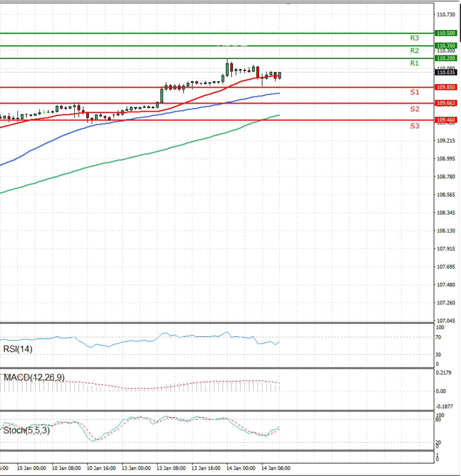Click the 109.215 price scale value
461x476 pixels.
446,141
